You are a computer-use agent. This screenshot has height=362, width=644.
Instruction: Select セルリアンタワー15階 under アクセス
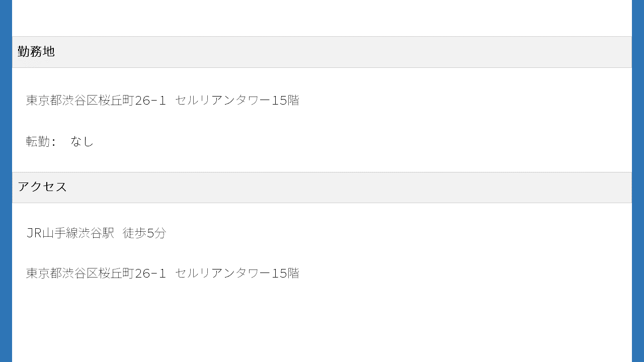point(237,274)
